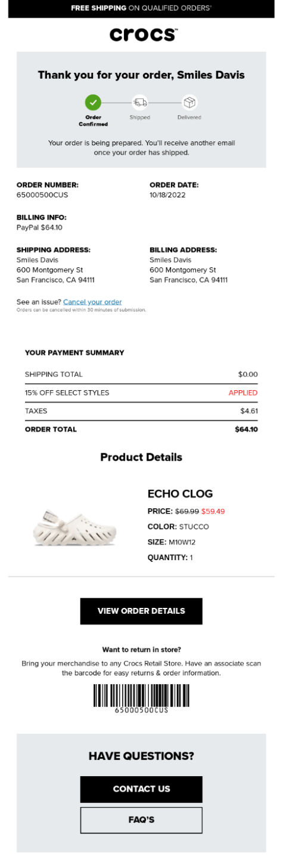Click the sale price $59.49
The height and width of the screenshot is (868, 283).
[213, 511]
